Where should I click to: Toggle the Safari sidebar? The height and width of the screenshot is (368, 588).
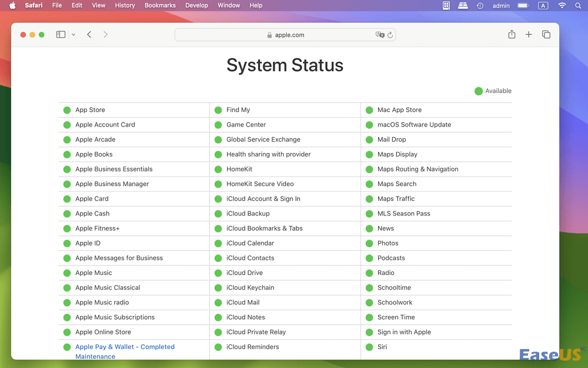coord(61,35)
